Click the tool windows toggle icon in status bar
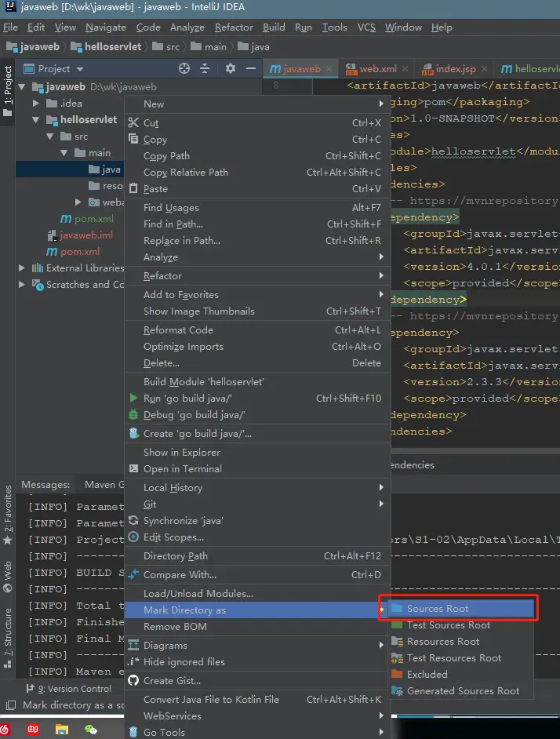 (x=10, y=705)
